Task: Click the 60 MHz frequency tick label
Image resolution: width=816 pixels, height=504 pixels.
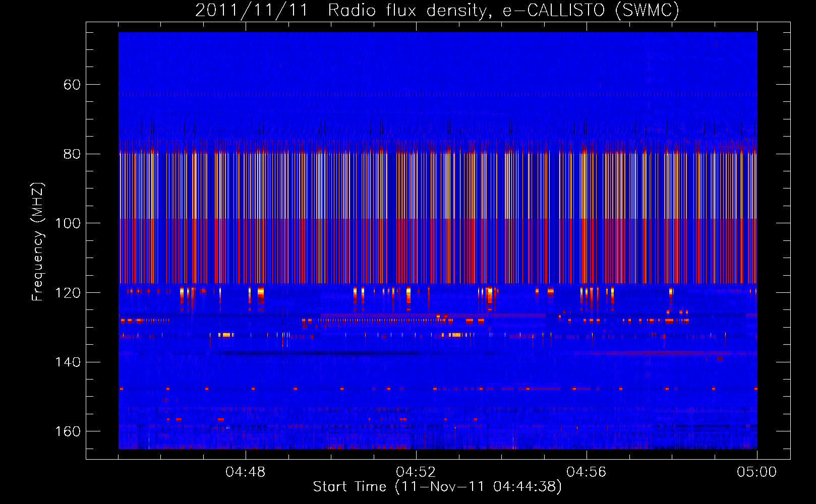Action: (72, 85)
